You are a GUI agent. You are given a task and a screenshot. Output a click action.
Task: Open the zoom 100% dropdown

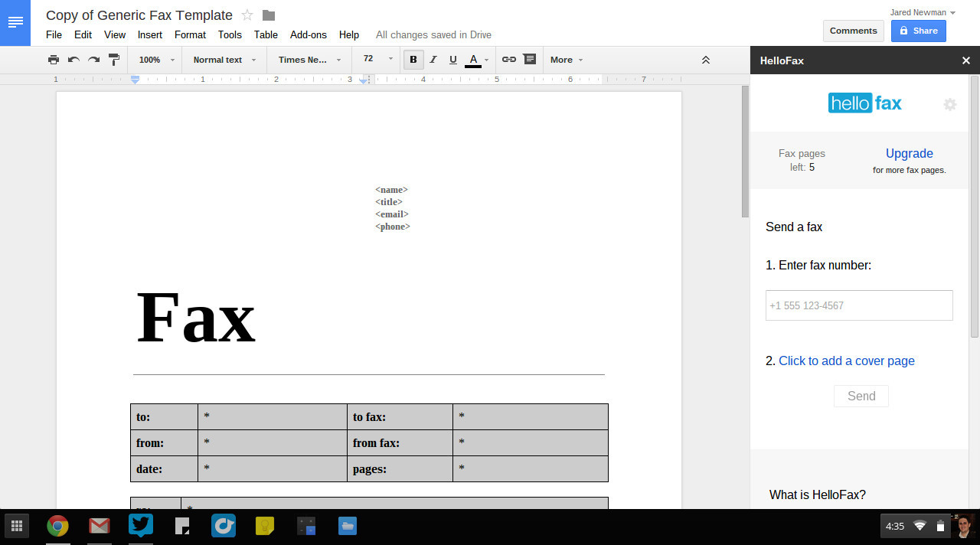click(x=156, y=60)
